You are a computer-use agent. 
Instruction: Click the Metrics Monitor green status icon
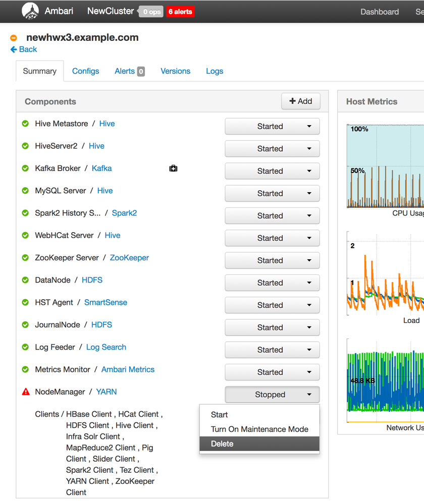(25, 369)
